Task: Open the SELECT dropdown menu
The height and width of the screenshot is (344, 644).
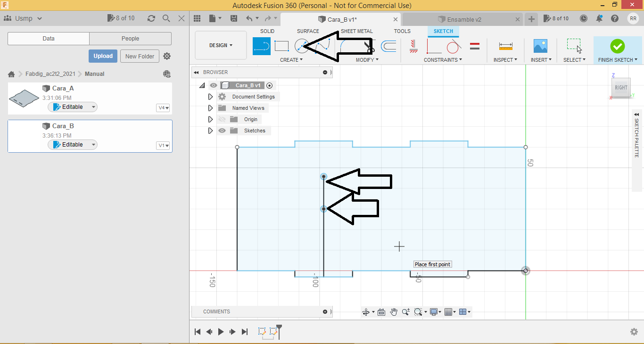Action: tap(574, 60)
